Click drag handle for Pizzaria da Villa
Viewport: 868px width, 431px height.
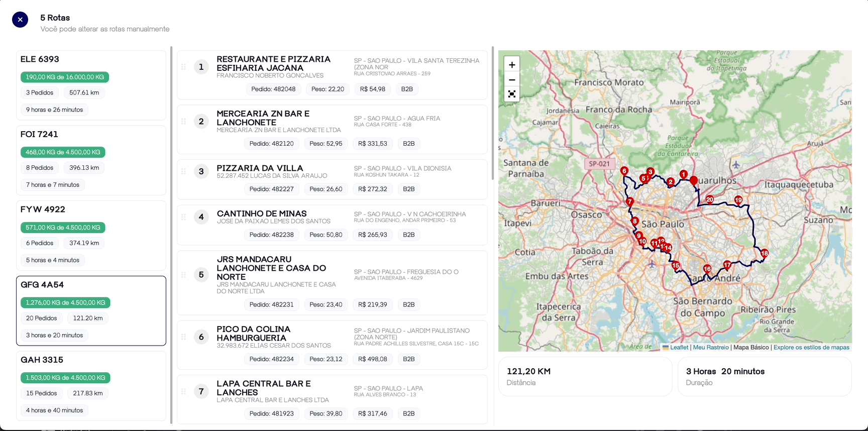tap(184, 171)
